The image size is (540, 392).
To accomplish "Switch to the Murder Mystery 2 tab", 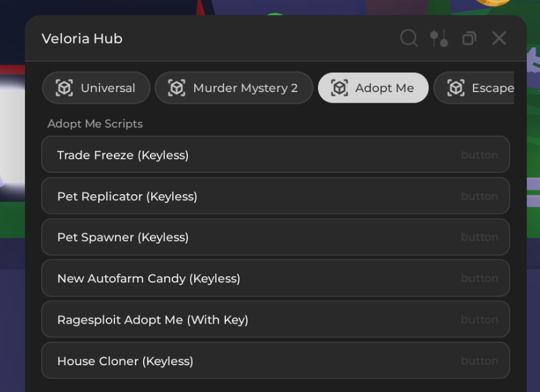I will point(234,88).
